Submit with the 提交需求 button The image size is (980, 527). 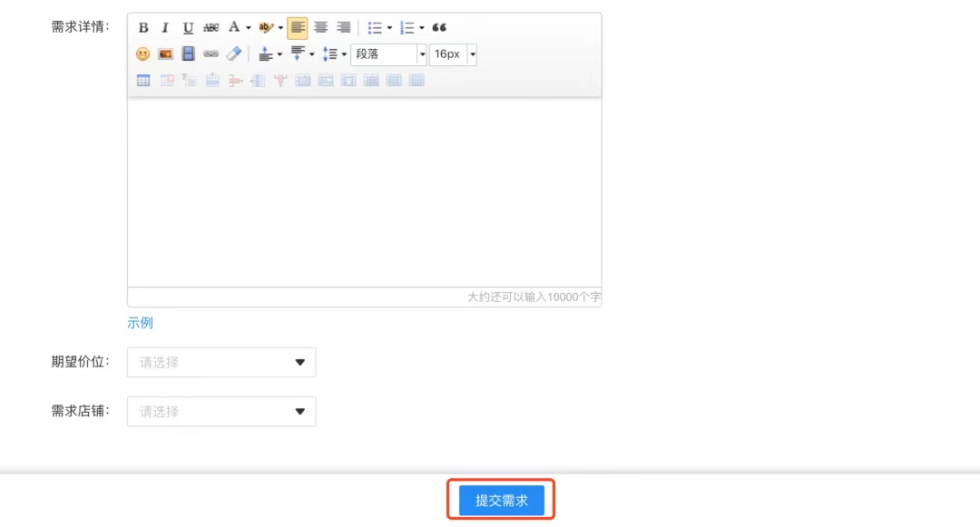[501, 500]
